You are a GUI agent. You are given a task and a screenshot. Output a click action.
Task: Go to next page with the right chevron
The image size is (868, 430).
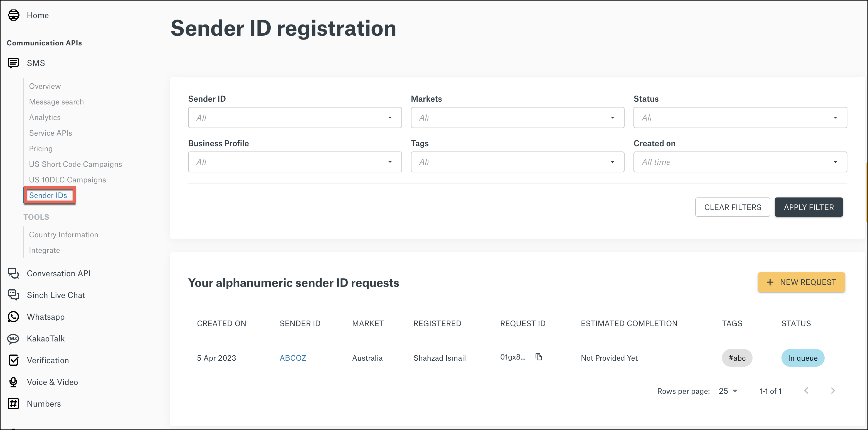pyautogui.click(x=833, y=390)
